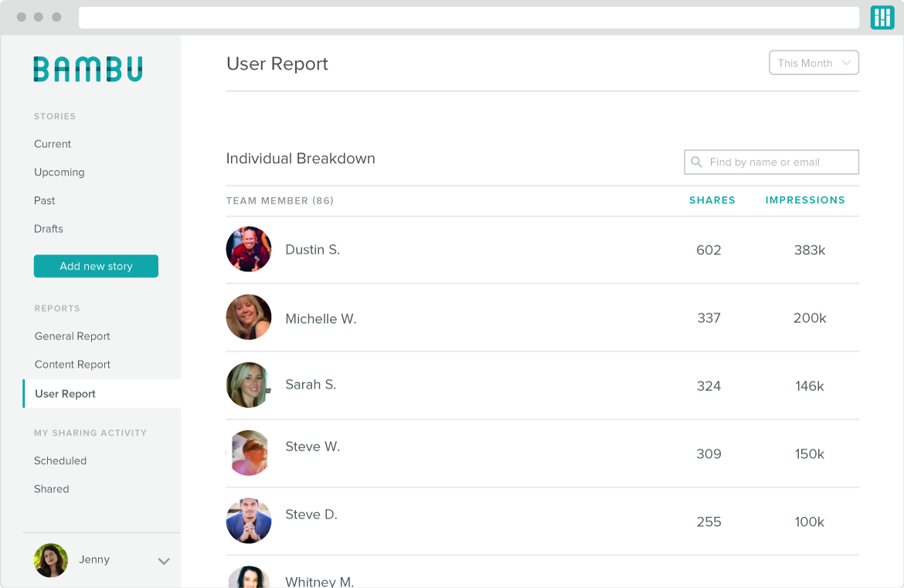Click Steve W. profile picture
Screen dimensions: 904x588
click(x=249, y=453)
